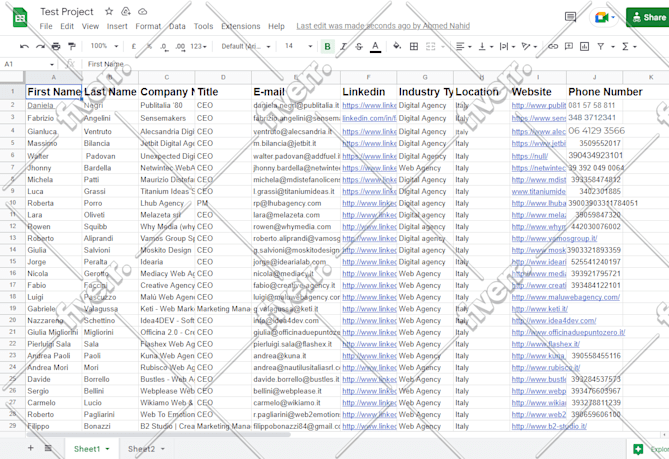Toggle strikethrough formatting
The image size is (669, 459).
pyautogui.click(x=359, y=46)
